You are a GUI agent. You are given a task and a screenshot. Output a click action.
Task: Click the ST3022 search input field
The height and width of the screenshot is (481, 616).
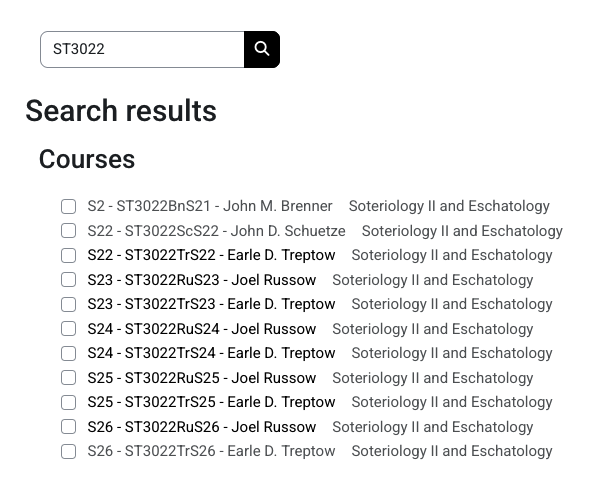[142, 49]
